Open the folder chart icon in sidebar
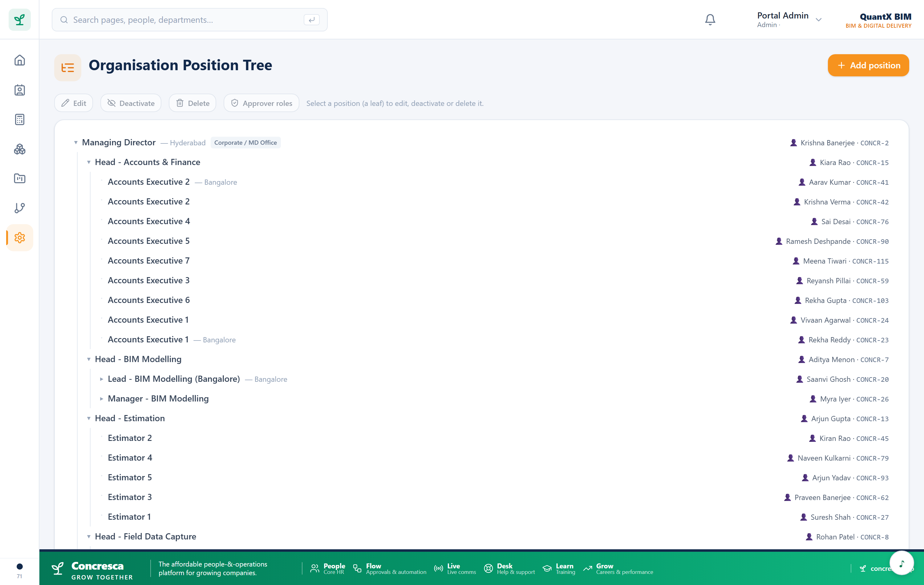This screenshot has height=585, width=924. (x=20, y=178)
